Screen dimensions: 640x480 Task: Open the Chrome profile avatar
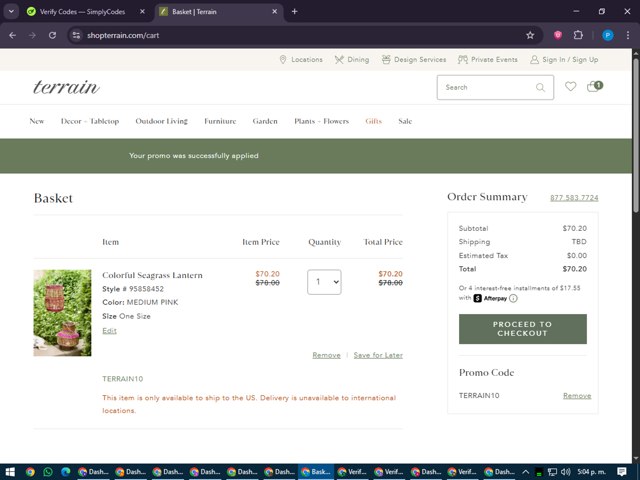608,36
